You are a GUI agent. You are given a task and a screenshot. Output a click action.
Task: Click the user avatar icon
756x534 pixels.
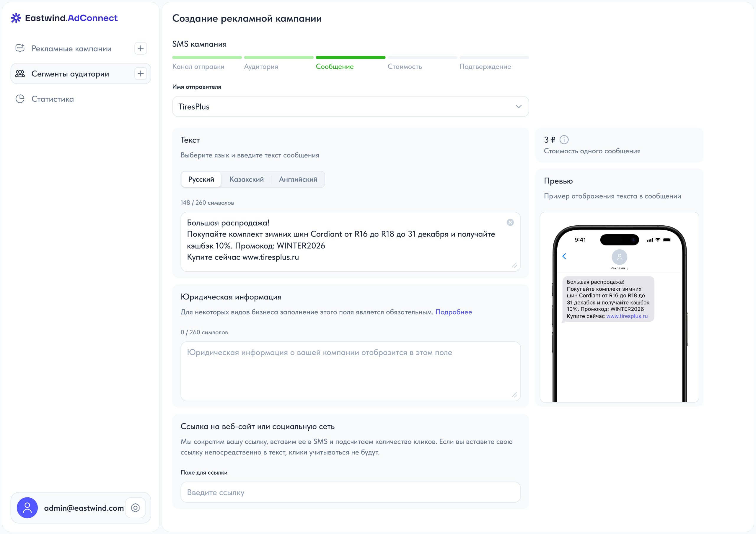pos(27,508)
